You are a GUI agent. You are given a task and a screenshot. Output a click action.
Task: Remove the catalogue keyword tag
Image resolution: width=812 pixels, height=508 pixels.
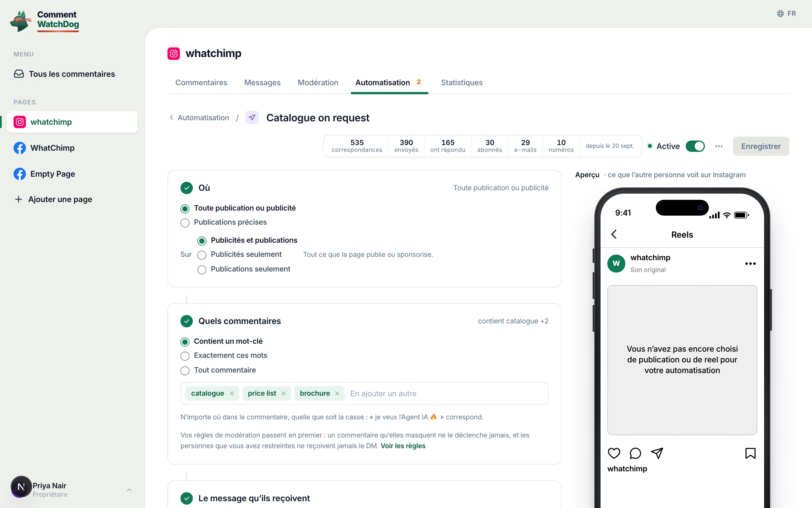tap(231, 393)
